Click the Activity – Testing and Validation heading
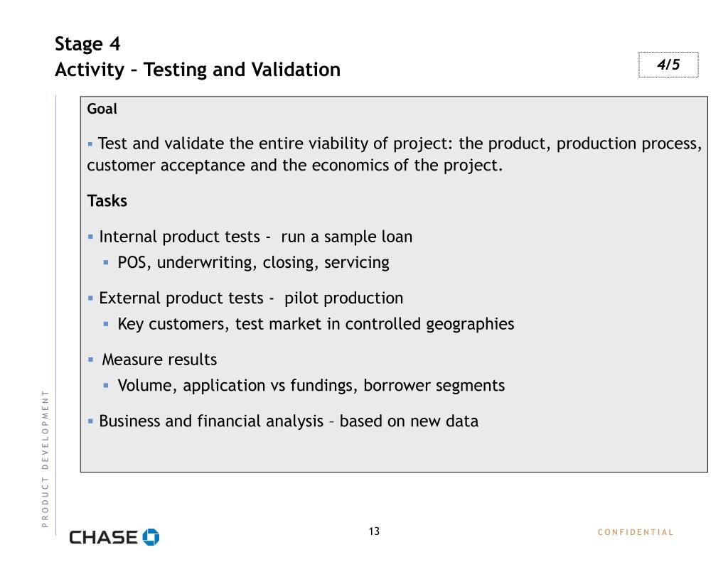 coord(198,70)
